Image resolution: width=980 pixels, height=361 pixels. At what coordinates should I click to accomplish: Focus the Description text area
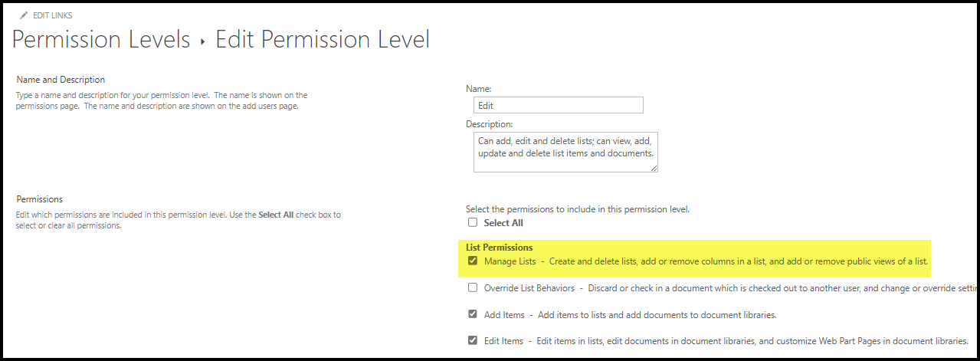565,152
